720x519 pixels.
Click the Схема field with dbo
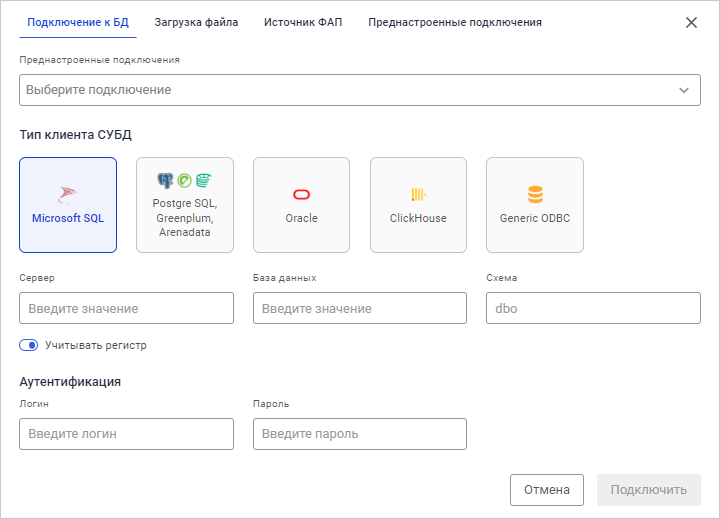[593, 308]
